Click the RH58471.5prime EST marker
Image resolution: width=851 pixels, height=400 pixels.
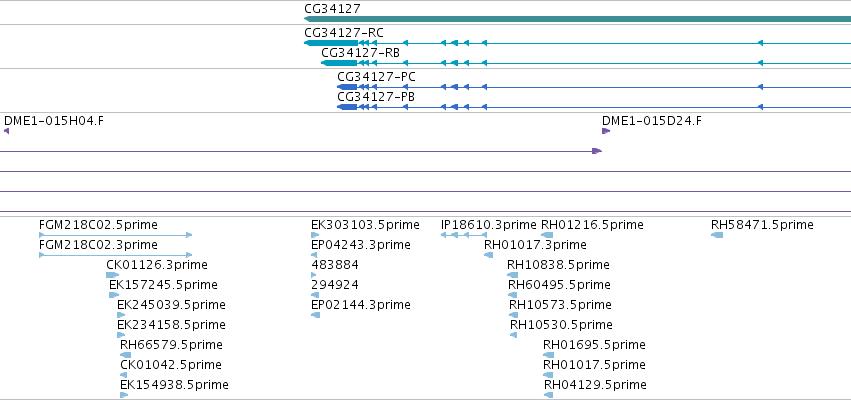click(717, 235)
